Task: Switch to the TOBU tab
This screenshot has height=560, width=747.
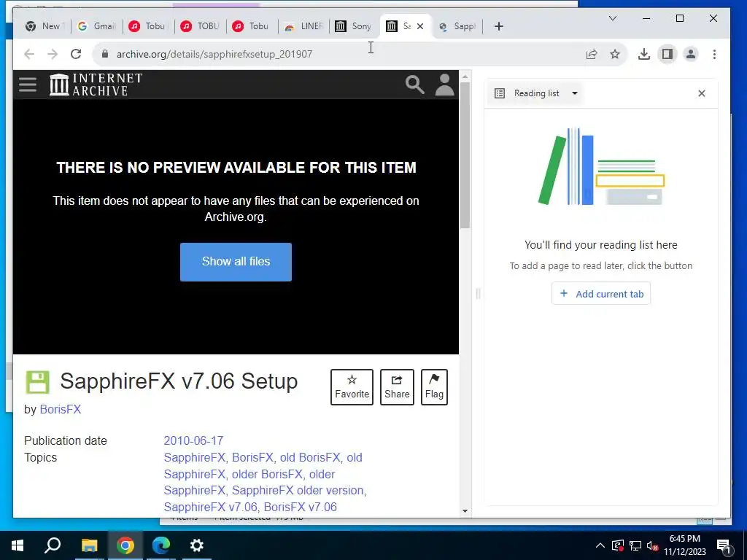Action: point(201,26)
